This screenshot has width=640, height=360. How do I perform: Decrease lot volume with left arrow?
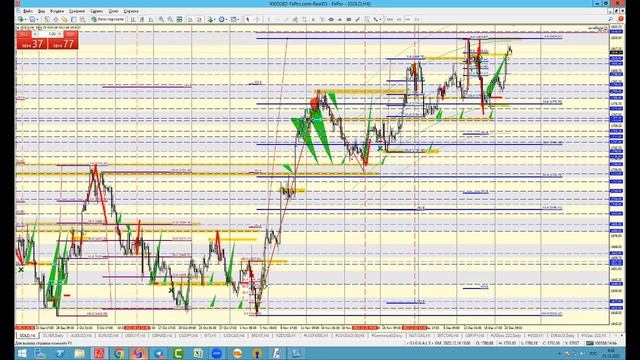(x=36, y=34)
